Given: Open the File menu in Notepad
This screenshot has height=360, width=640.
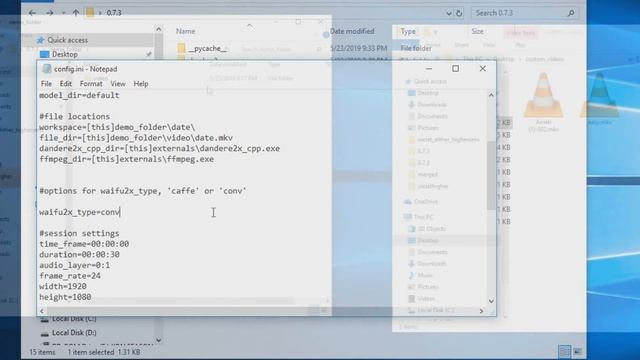Looking at the screenshot, I should point(46,84).
